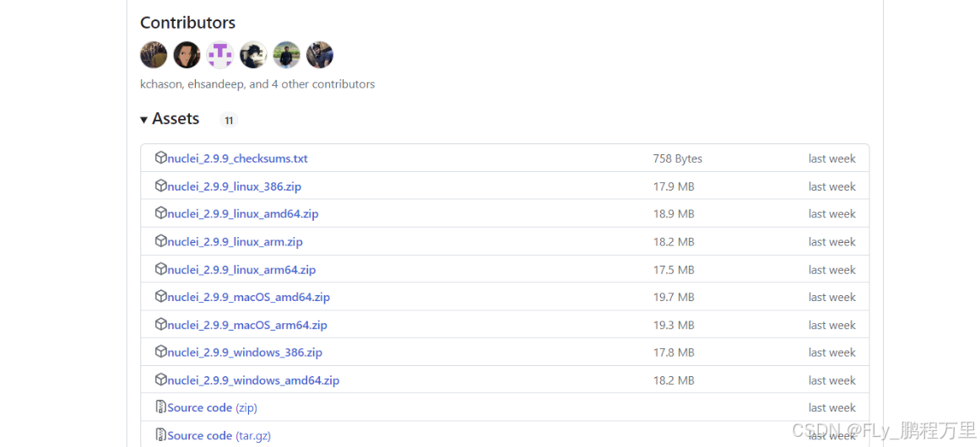This screenshot has width=980, height=447.
Task: Select the 18.9 MB size value
Action: [674, 213]
